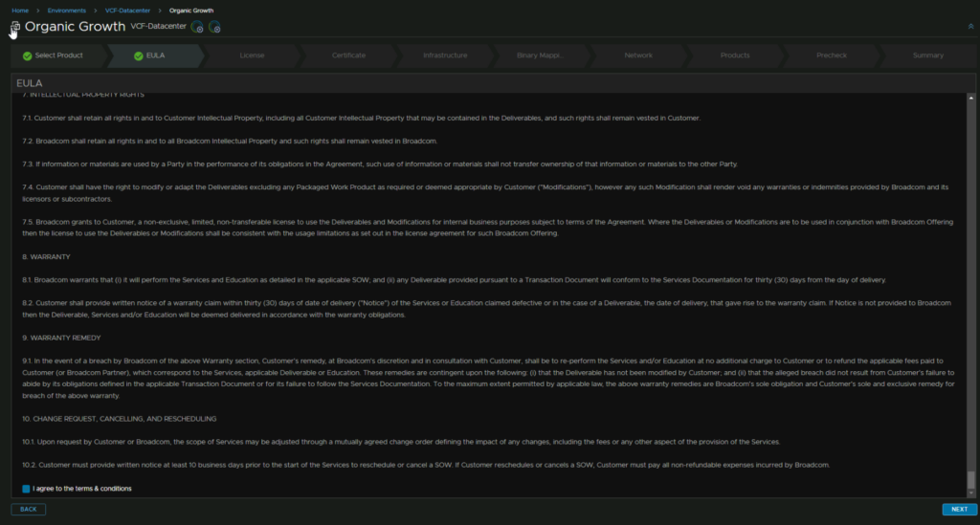
Task: Open the Select Product wizard step
Action: click(x=57, y=55)
